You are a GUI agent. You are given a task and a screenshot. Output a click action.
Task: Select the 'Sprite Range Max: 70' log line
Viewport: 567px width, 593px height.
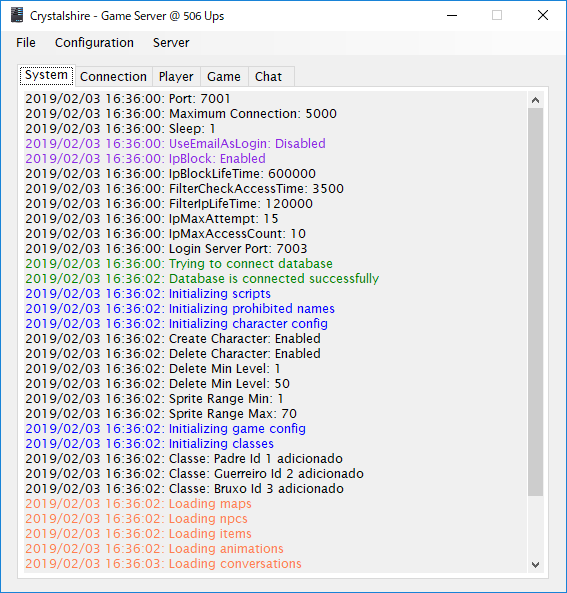coord(161,414)
